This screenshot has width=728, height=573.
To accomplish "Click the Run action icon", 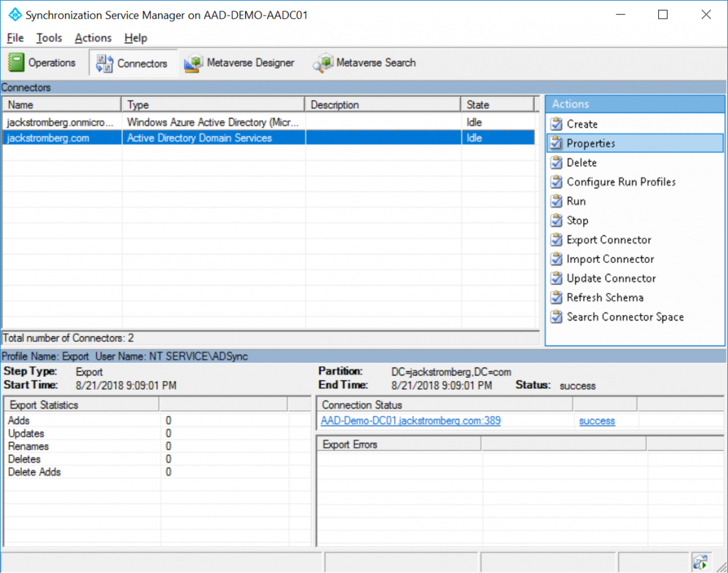I will point(556,201).
